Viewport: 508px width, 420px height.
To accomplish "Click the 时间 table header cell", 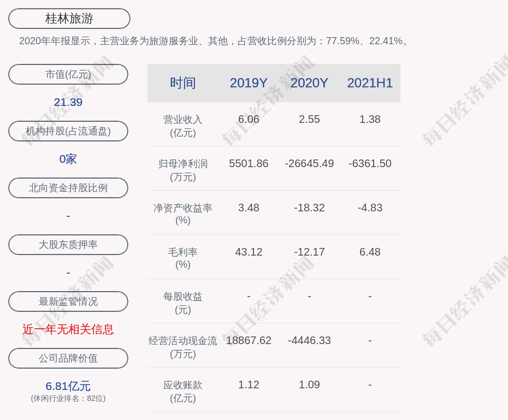I will (x=183, y=83).
